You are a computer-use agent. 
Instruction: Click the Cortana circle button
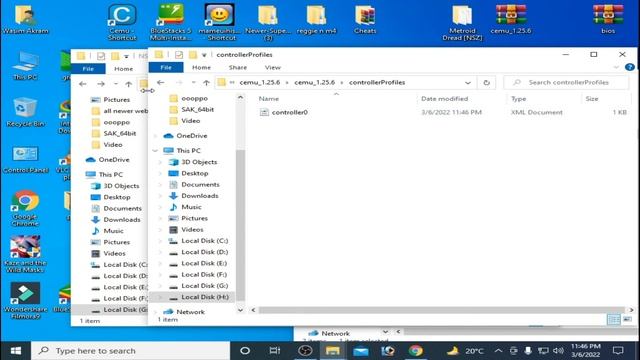pyautogui.click(x=245, y=351)
